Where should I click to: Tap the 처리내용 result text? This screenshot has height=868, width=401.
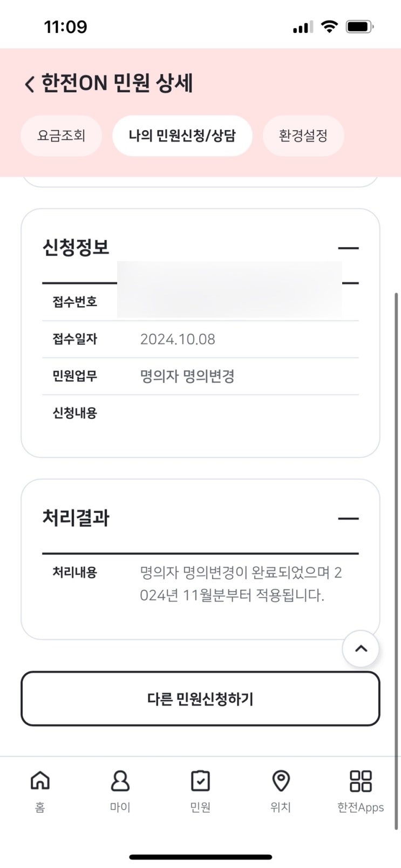[x=241, y=584]
